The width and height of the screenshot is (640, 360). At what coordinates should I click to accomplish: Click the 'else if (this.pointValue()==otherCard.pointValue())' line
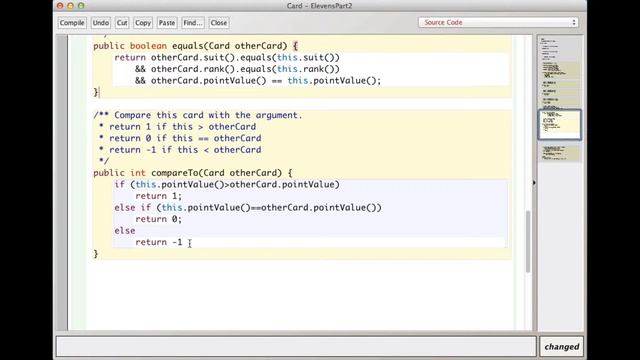248,207
